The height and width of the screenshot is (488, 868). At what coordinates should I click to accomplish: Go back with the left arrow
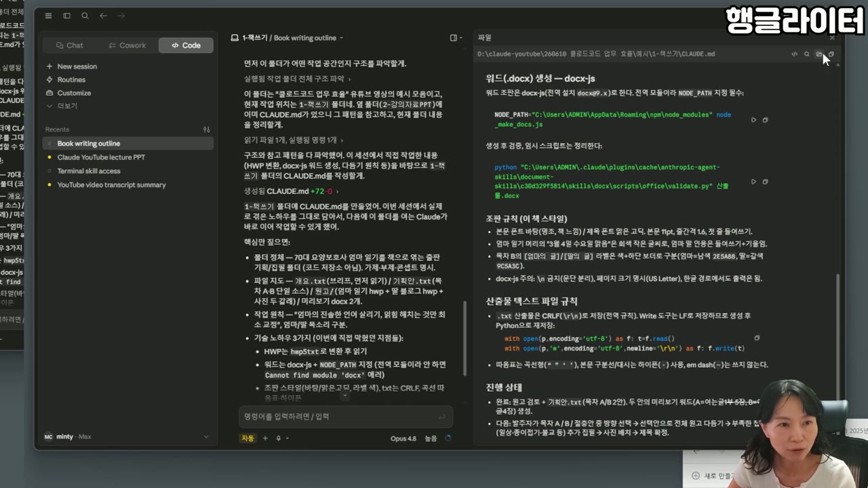(103, 16)
